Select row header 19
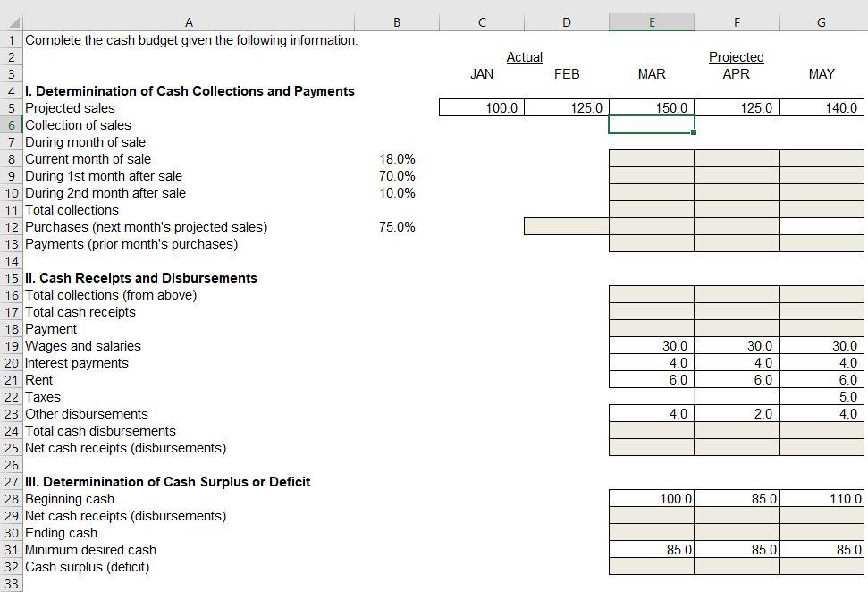868x592 pixels. coord(11,346)
